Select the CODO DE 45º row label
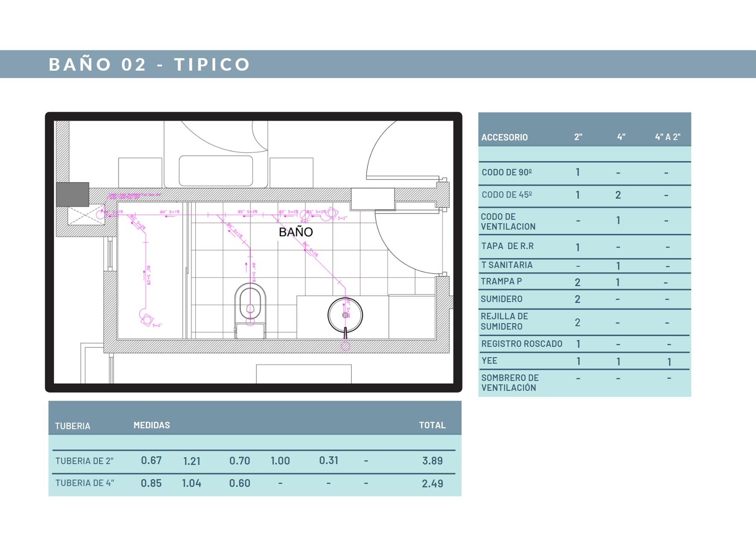756x533 pixels. tap(507, 195)
